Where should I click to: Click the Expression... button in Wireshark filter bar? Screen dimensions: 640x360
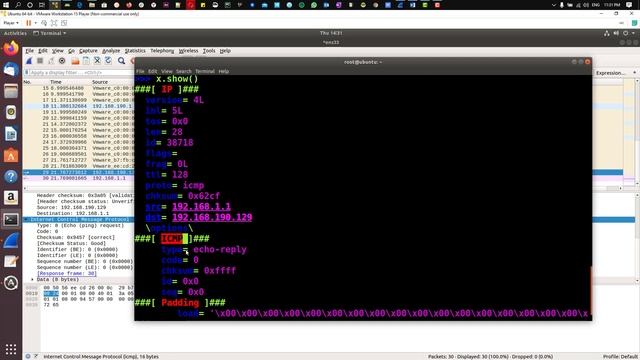[x=610, y=73]
